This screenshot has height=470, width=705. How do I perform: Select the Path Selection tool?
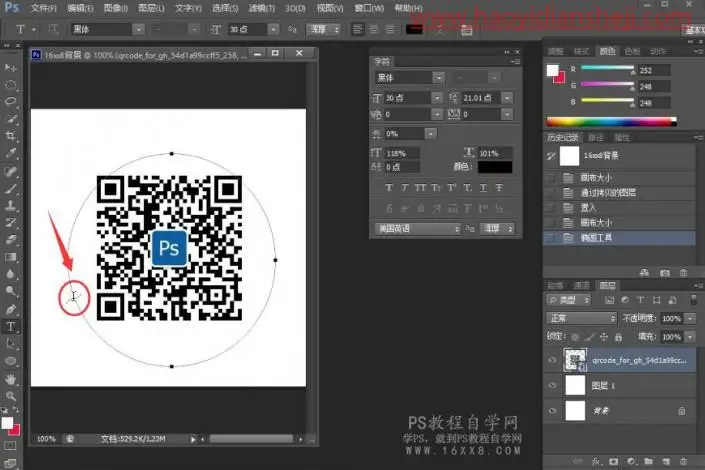tap(10, 344)
